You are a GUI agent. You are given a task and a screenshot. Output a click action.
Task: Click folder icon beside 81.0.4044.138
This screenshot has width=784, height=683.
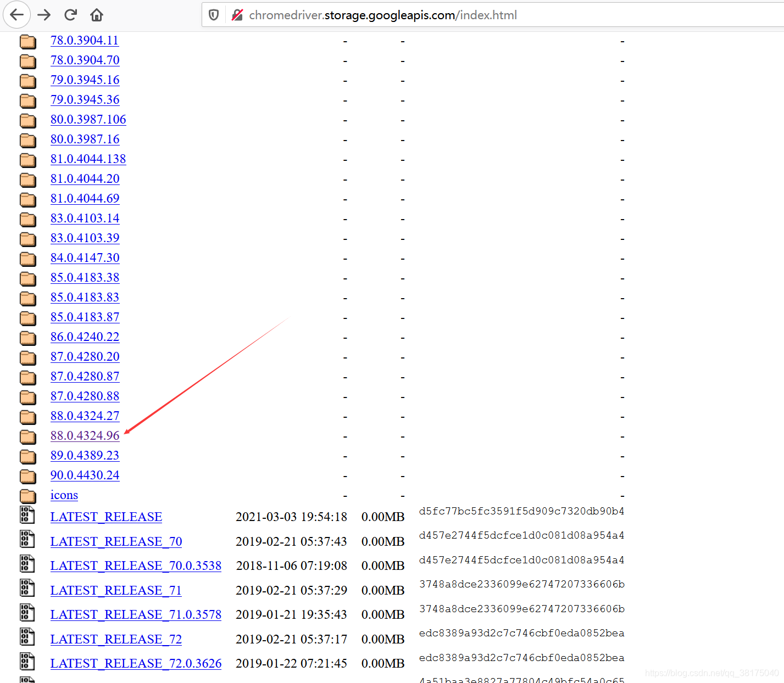click(x=28, y=160)
